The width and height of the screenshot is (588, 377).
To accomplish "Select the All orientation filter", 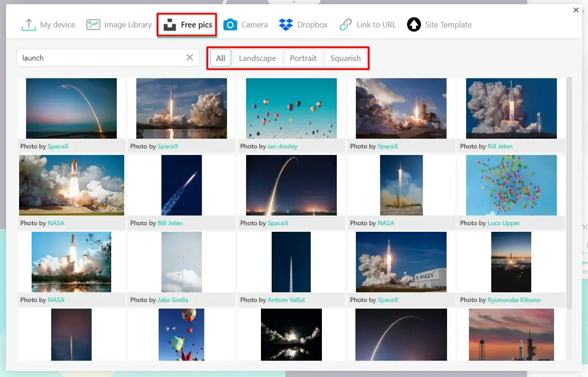I will pyautogui.click(x=220, y=58).
